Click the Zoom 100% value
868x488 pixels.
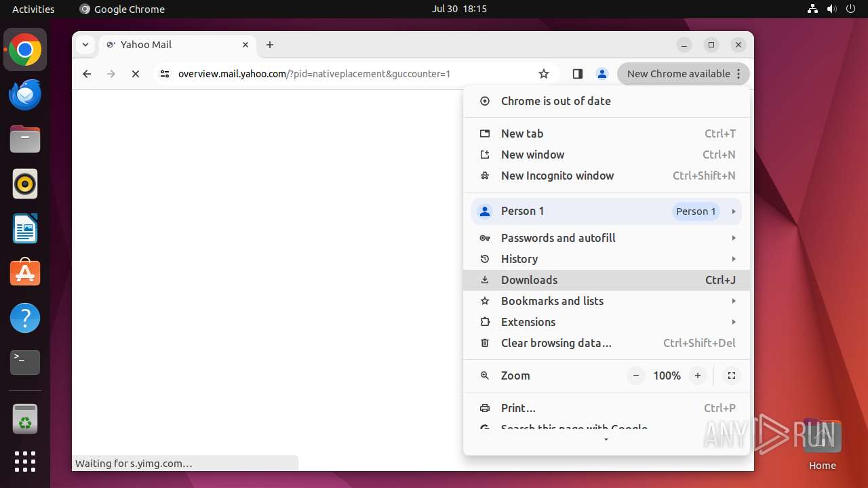667,375
